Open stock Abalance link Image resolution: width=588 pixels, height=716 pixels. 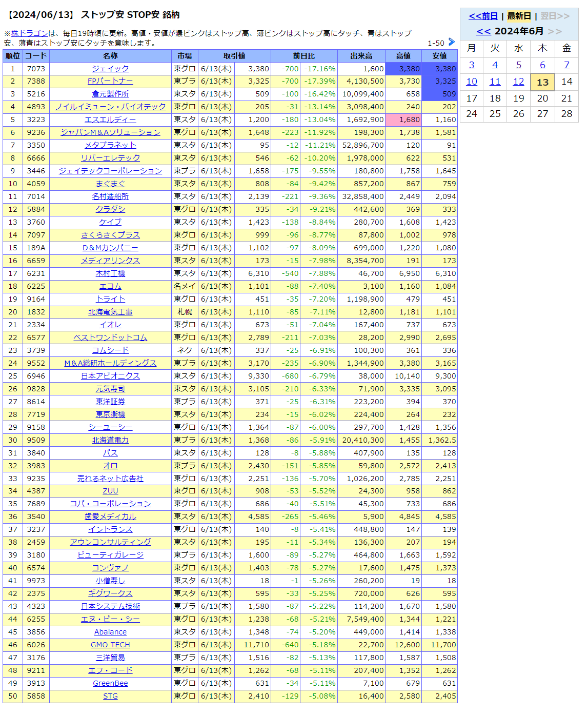(x=110, y=632)
